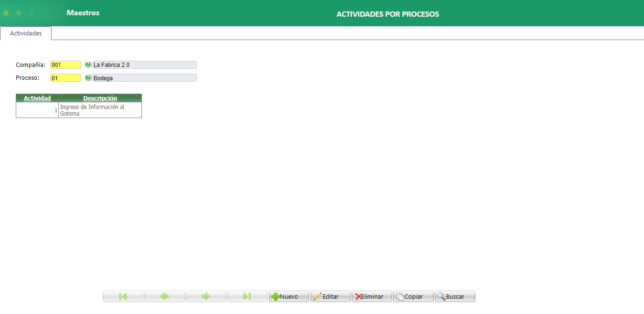The height and width of the screenshot is (314, 644).
Task: Click the Compañía code field showing 001
Action: [65, 65]
